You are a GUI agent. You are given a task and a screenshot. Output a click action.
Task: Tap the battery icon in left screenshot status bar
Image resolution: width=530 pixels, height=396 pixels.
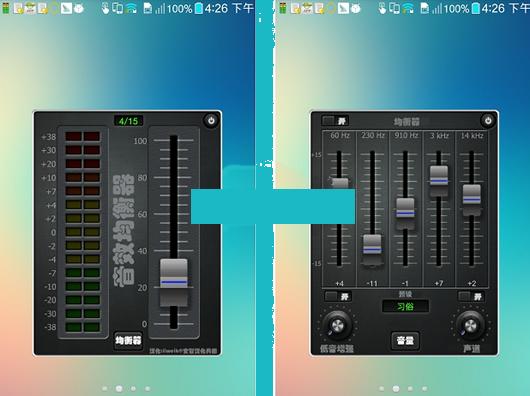click(x=199, y=8)
